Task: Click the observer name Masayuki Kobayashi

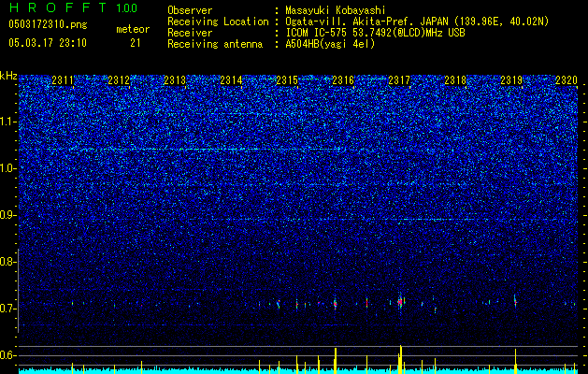Action: tap(335, 10)
